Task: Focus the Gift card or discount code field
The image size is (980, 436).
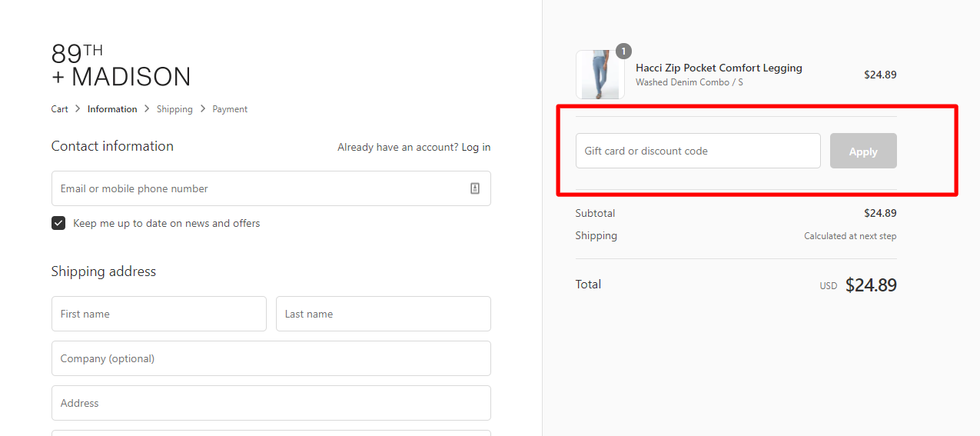Action: click(698, 151)
